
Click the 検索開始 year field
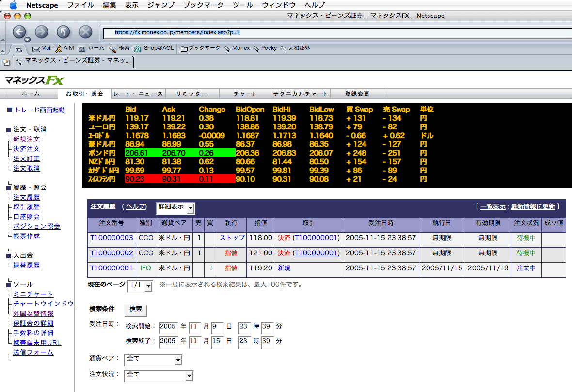pyautogui.click(x=169, y=328)
